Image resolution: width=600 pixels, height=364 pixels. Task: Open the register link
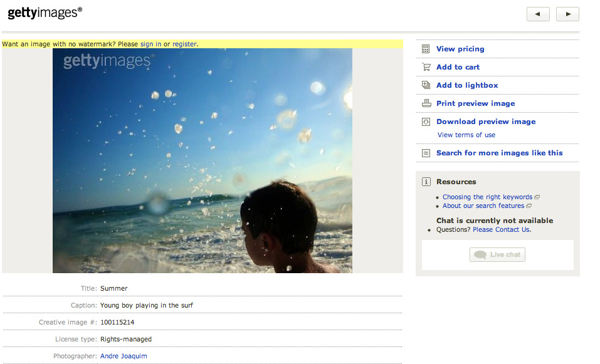coord(184,44)
